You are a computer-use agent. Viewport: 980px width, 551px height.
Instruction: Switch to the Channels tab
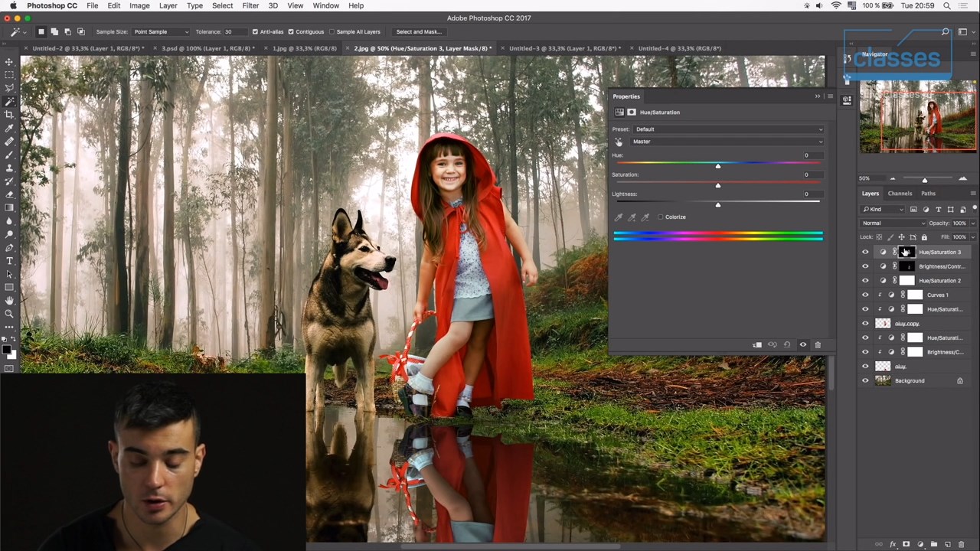point(900,194)
